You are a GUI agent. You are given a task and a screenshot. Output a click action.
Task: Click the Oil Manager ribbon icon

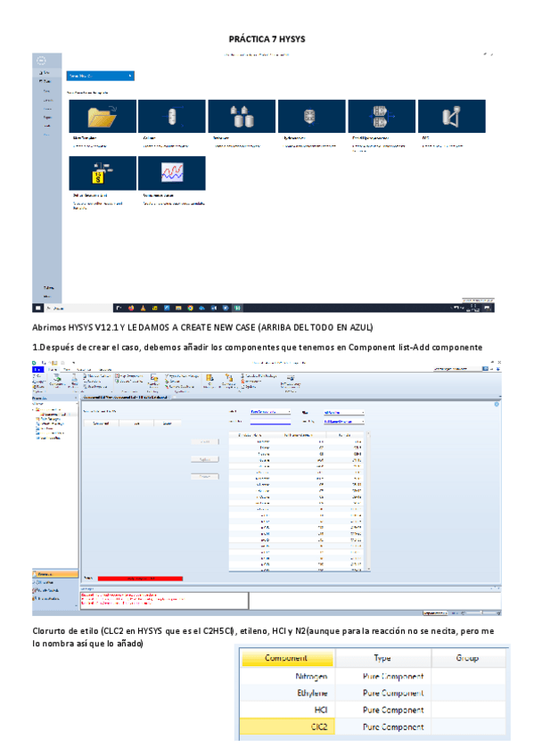pos(209,381)
